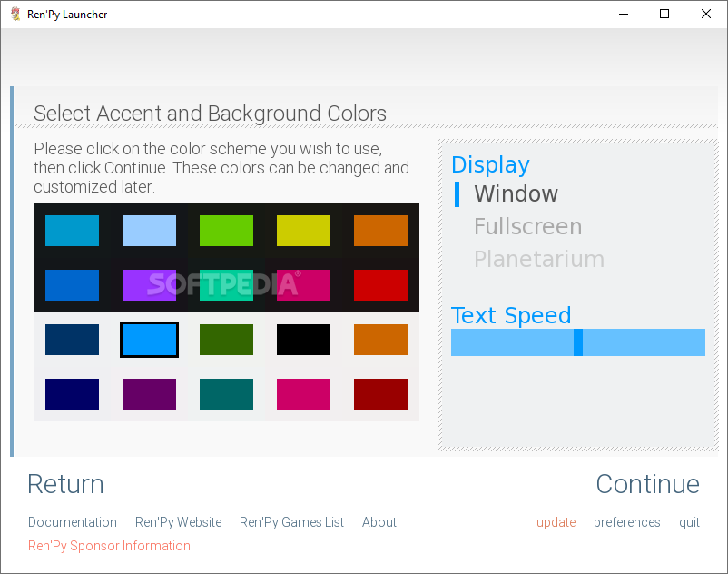
Task: Choose the deep indigo swatch on light background
Action: click(x=72, y=394)
